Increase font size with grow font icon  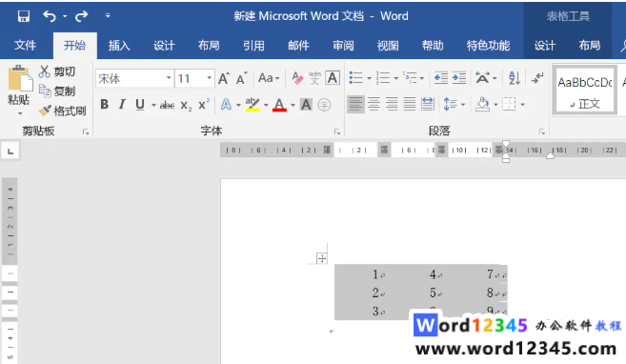pyautogui.click(x=224, y=78)
